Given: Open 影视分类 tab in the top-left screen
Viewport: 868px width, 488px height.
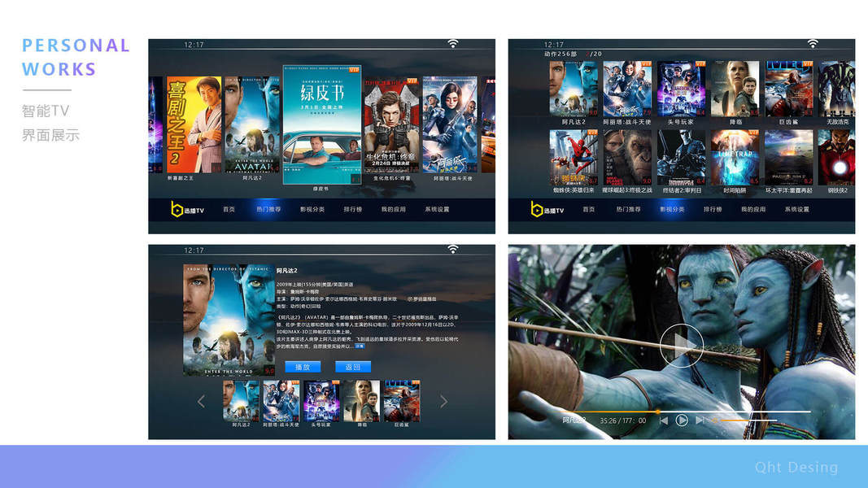Looking at the screenshot, I should pos(312,209).
